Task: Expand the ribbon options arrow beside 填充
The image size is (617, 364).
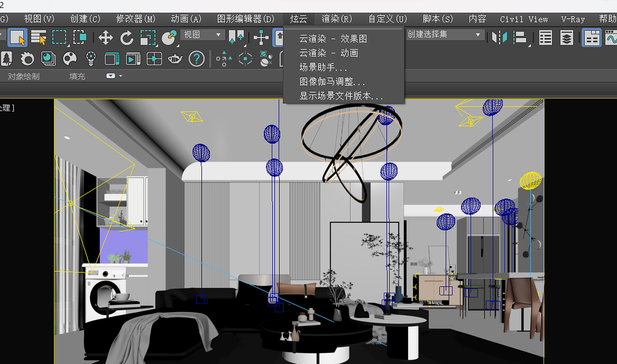Action: (x=121, y=76)
